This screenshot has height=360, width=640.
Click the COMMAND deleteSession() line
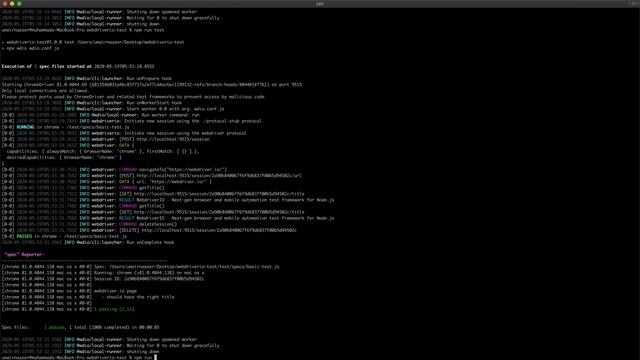(89, 224)
